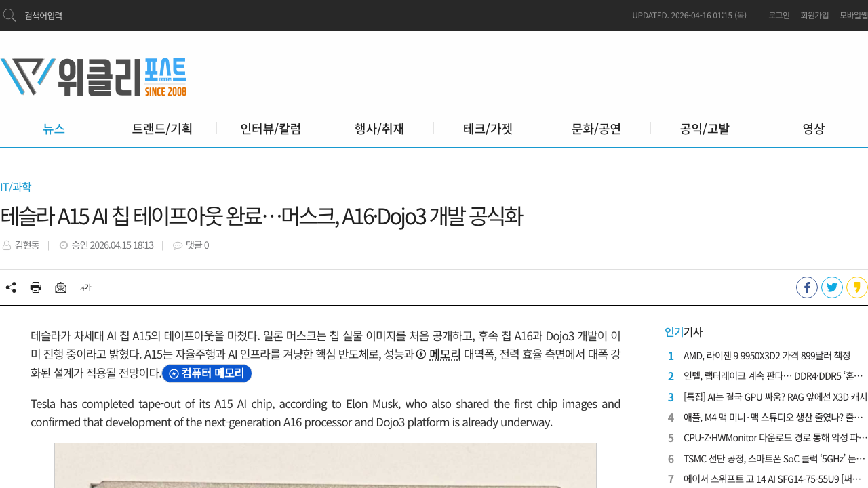
Task: Select the 뉴스 menu tab
Action: (54, 129)
